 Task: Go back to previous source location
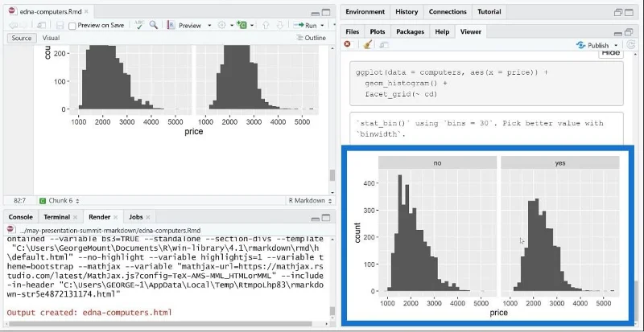point(13,26)
